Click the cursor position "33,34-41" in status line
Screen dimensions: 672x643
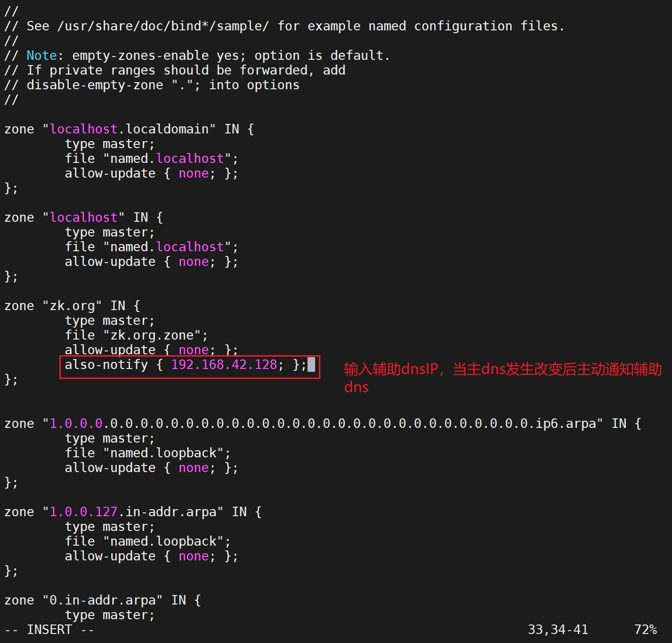click(x=558, y=630)
